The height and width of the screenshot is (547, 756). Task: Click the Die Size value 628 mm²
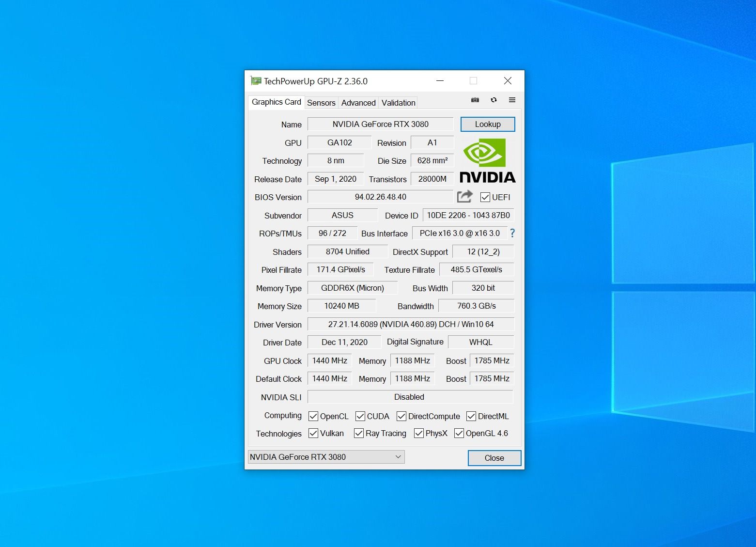(432, 160)
